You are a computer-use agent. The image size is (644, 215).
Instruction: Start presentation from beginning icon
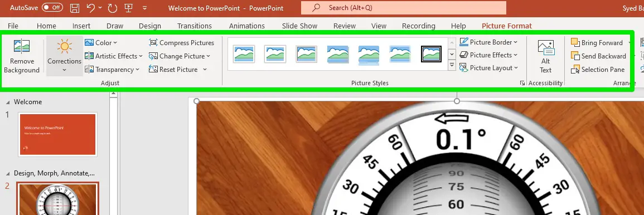[129, 8]
